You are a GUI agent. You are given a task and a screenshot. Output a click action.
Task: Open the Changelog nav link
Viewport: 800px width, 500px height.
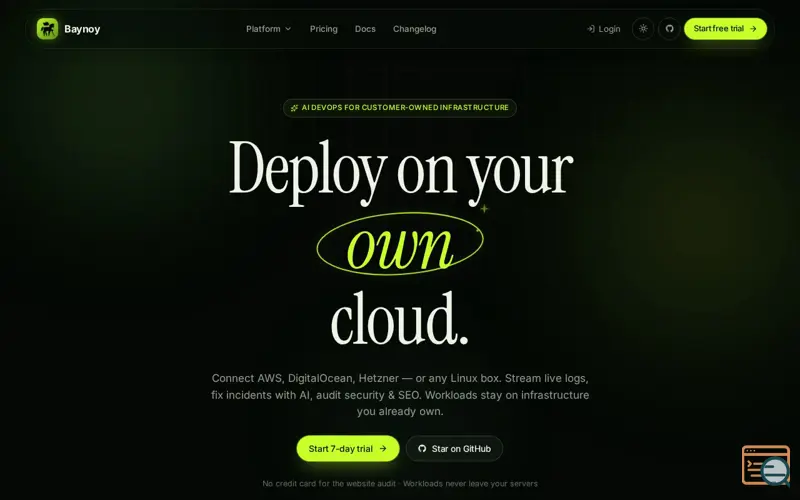pyautogui.click(x=414, y=29)
